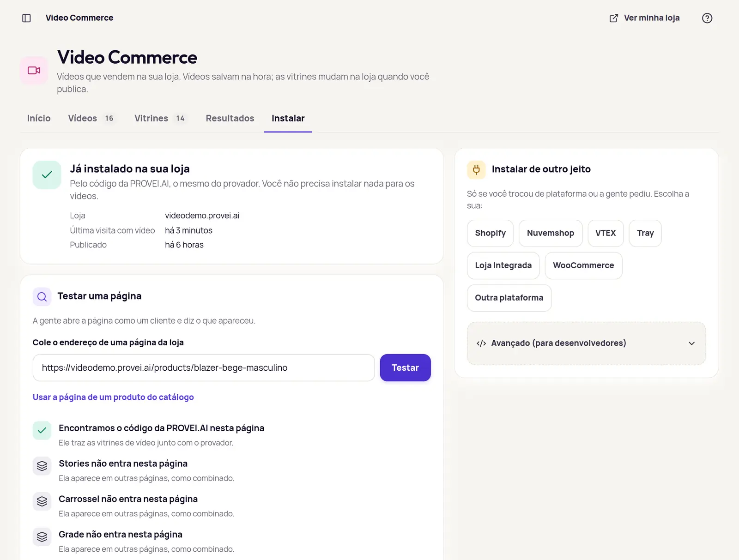
Task: Click Usar a página de um produto do catálogo
Action: [113, 397]
